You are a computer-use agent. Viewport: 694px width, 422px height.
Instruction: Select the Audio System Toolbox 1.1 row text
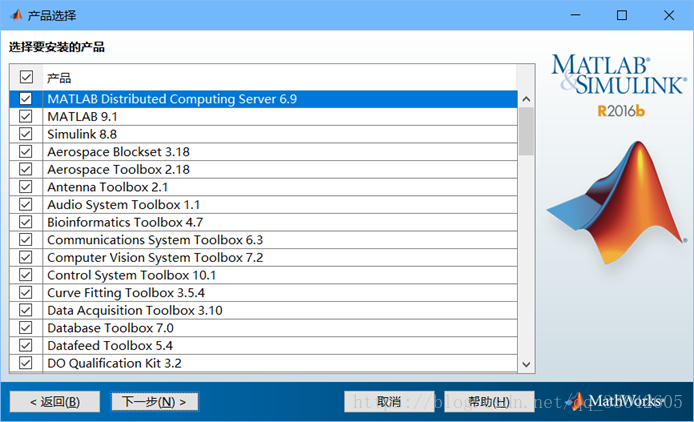point(123,205)
